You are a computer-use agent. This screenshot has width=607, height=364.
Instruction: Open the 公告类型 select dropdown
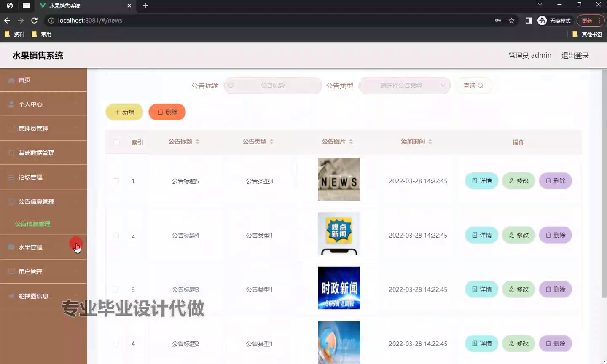[404, 85]
